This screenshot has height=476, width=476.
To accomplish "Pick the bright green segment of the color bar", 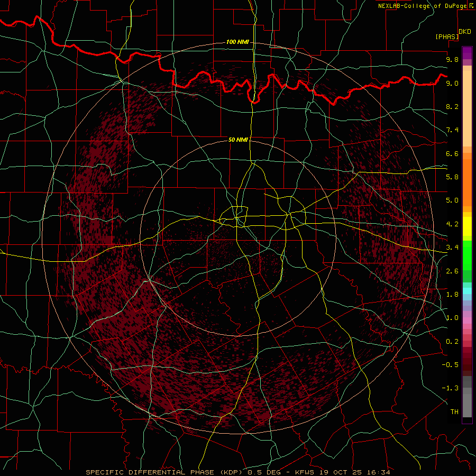I will (467, 255).
